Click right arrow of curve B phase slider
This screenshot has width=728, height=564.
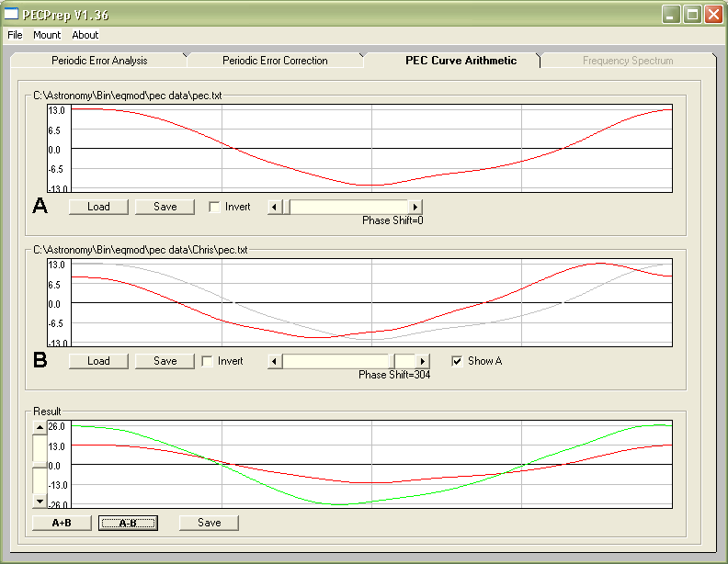point(423,362)
